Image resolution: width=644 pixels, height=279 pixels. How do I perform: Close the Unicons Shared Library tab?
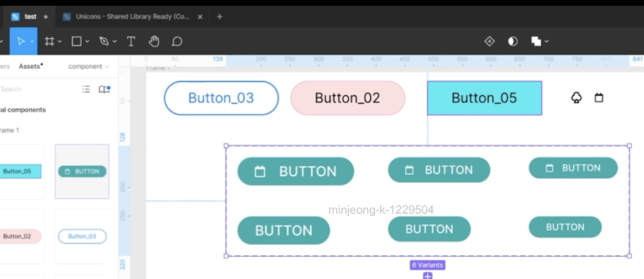coord(200,17)
